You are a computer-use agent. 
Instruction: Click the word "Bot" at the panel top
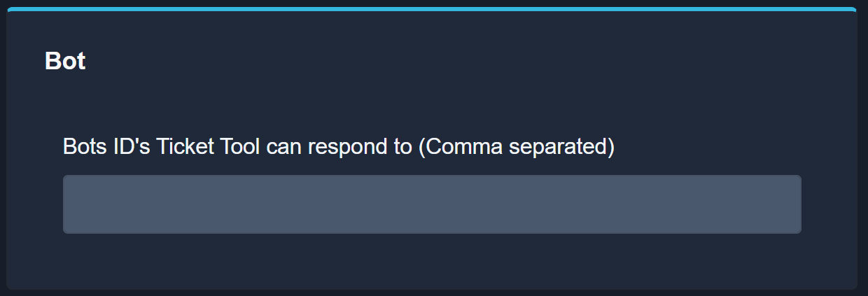coord(65,62)
